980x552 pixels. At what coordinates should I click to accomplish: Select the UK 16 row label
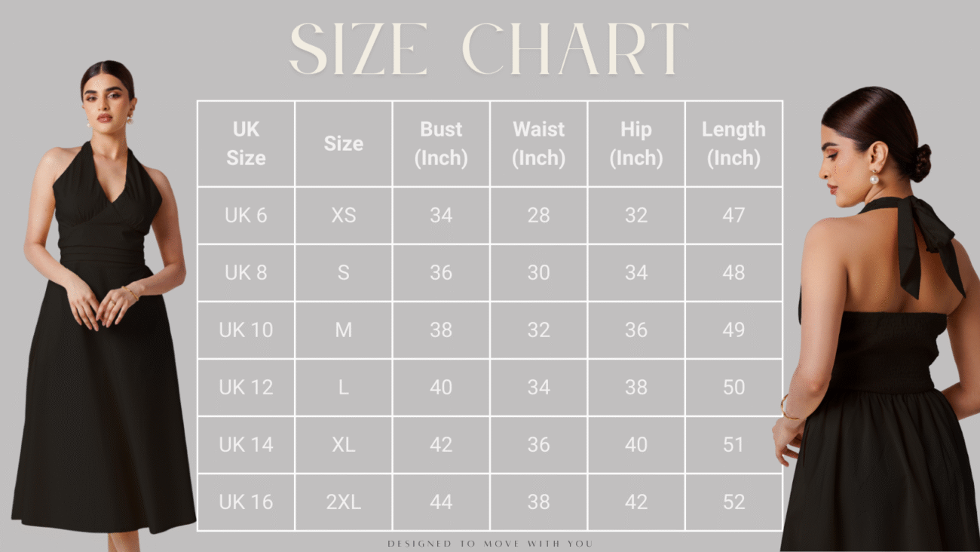(246, 501)
